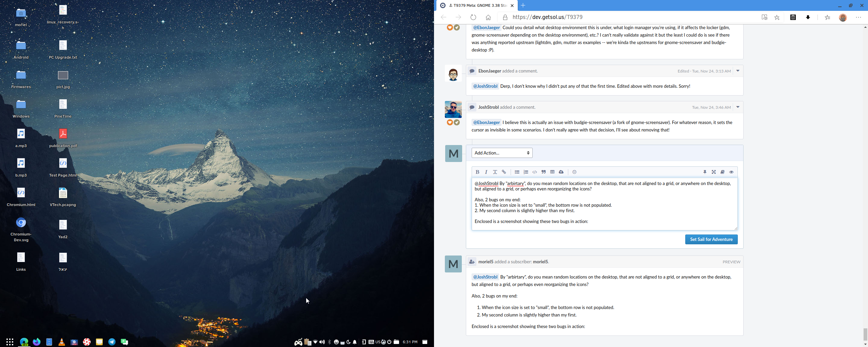868x347 pixels.
Task: Select Test Page.html on desktop
Action: click(63, 167)
